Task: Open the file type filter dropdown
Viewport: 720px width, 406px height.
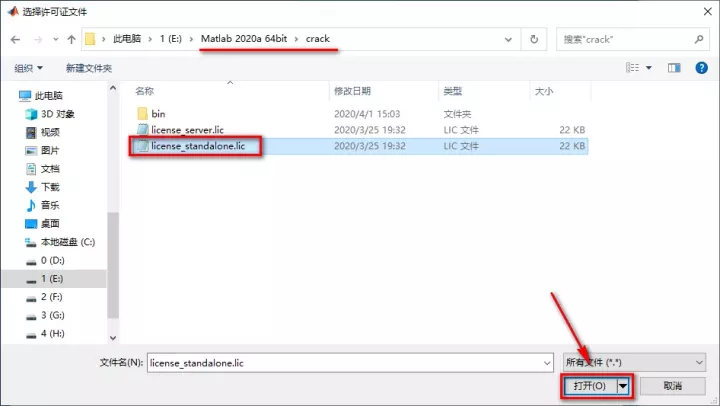Action: coord(635,361)
